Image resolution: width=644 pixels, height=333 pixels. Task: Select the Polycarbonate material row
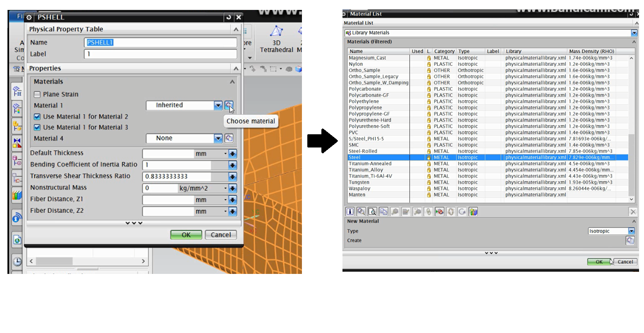[x=488, y=89]
